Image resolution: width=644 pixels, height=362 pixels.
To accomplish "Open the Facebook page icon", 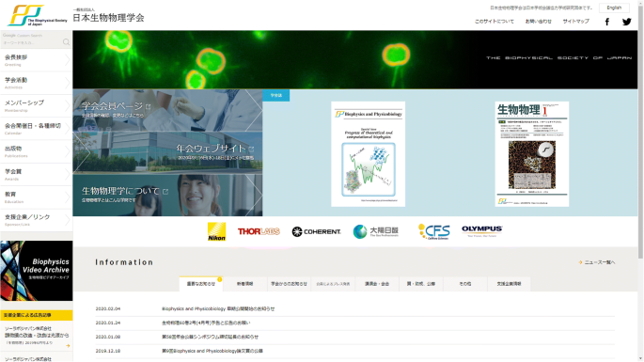I will pyautogui.click(x=607, y=22).
